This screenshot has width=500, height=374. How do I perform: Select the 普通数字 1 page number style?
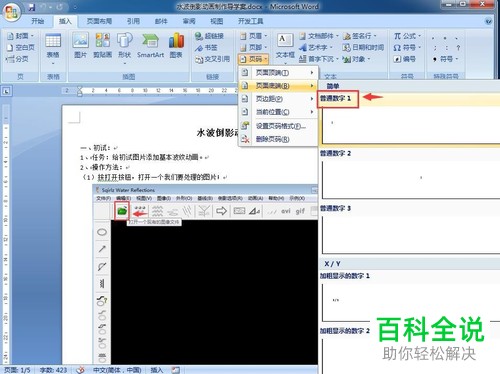pyautogui.click(x=410, y=119)
